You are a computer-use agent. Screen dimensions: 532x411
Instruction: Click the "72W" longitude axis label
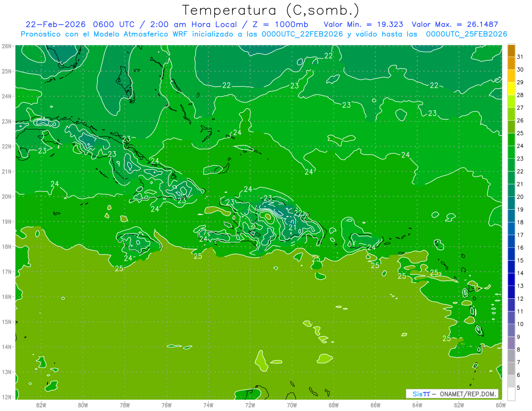tap(250, 404)
